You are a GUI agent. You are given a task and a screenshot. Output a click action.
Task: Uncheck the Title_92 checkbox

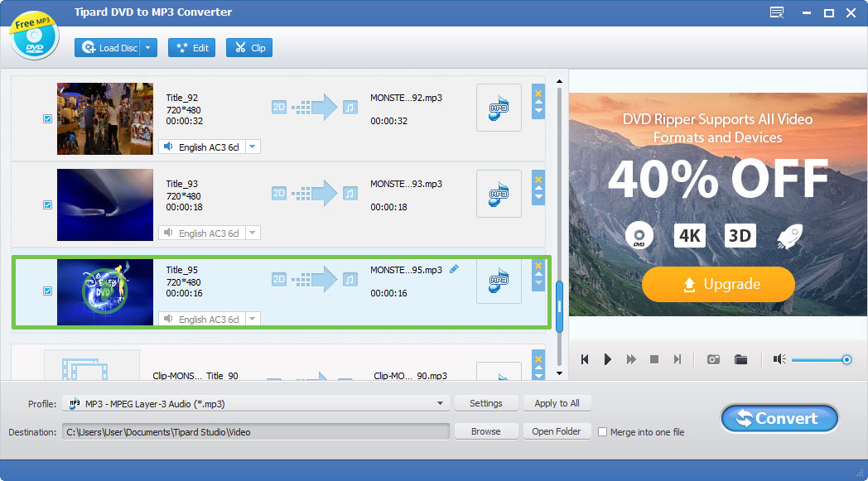(x=47, y=118)
